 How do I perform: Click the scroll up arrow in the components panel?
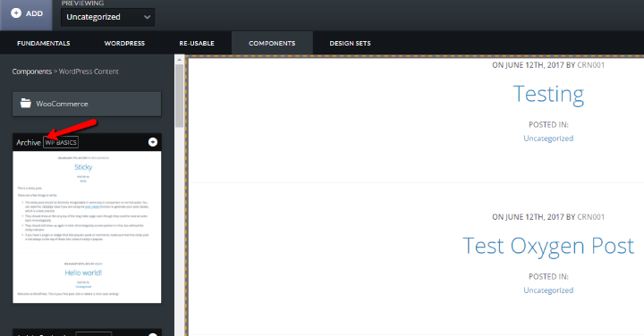[x=179, y=60]
